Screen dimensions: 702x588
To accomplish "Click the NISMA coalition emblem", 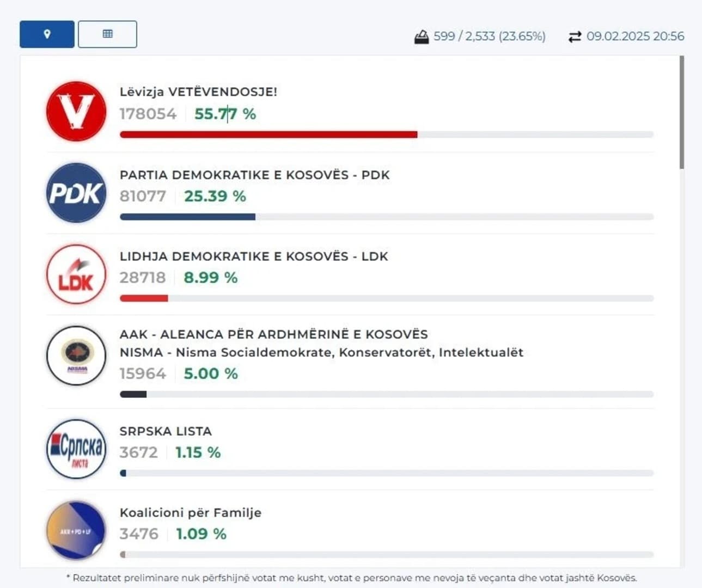I will pyautogui.click(x=76, y=356).
